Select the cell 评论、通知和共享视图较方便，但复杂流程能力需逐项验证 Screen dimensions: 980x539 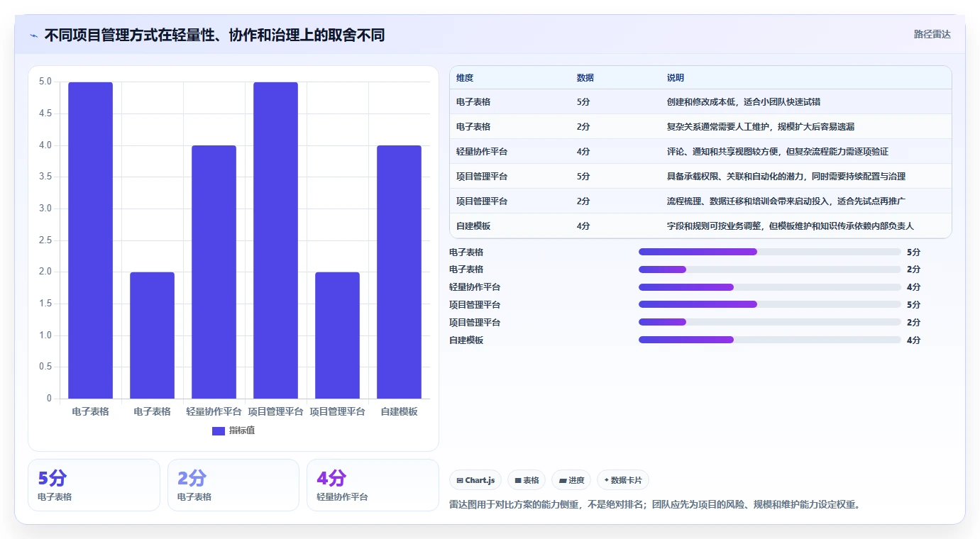778,152
